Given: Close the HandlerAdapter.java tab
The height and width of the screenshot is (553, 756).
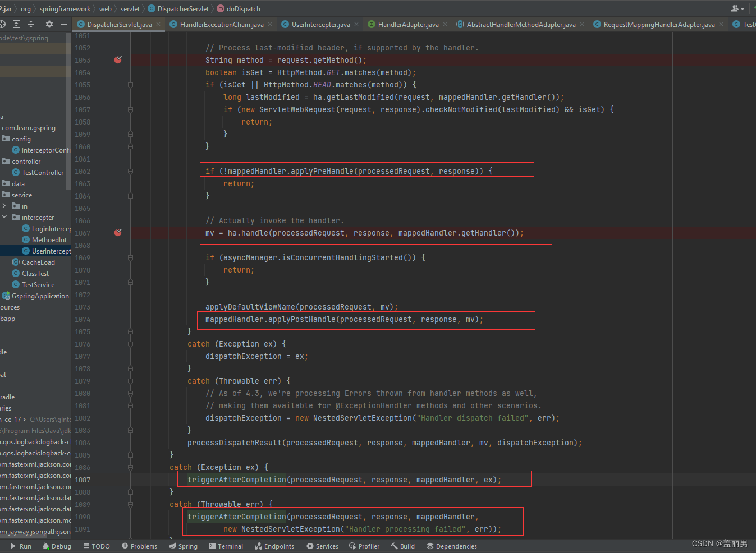Looking at the screenshot, I should coord(445,24).
